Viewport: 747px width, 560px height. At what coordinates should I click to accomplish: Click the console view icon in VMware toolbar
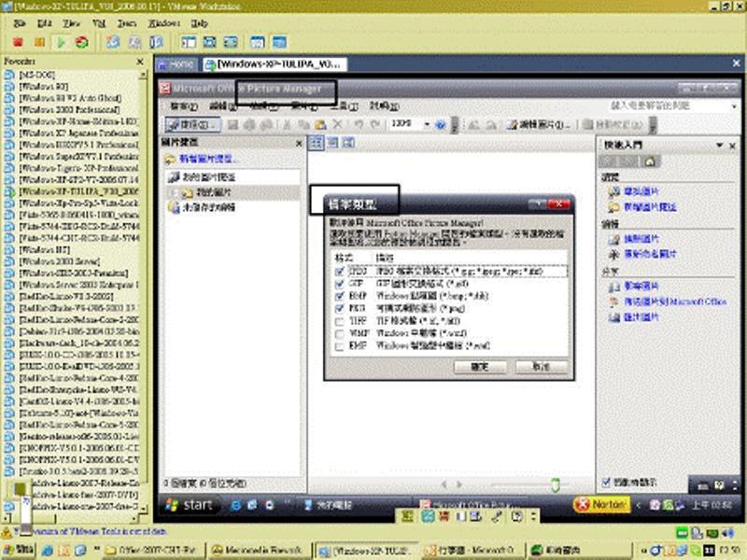pos(279,42)
